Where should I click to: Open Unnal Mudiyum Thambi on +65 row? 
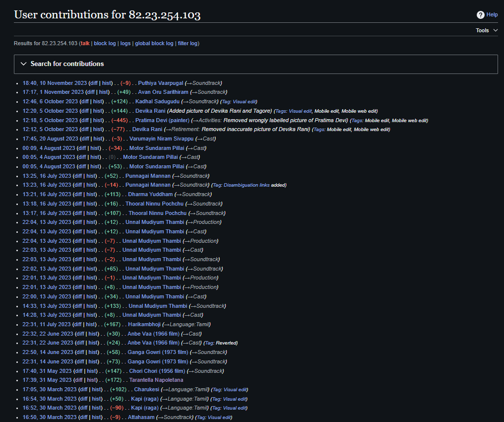pos(155,269)
